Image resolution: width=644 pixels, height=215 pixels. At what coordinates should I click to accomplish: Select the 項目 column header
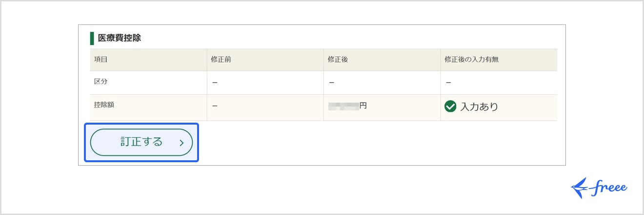[101, 60]
